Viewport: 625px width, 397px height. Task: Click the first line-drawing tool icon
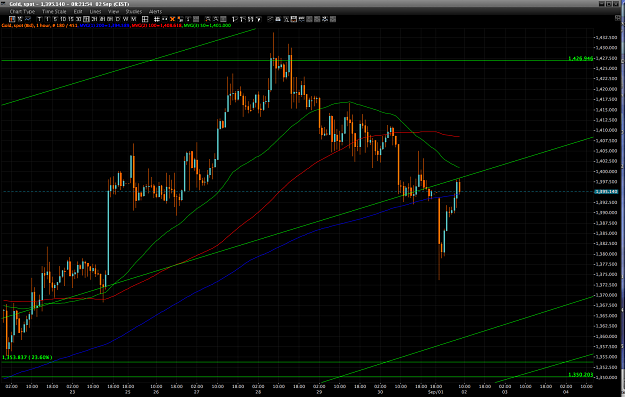[234, 19]
